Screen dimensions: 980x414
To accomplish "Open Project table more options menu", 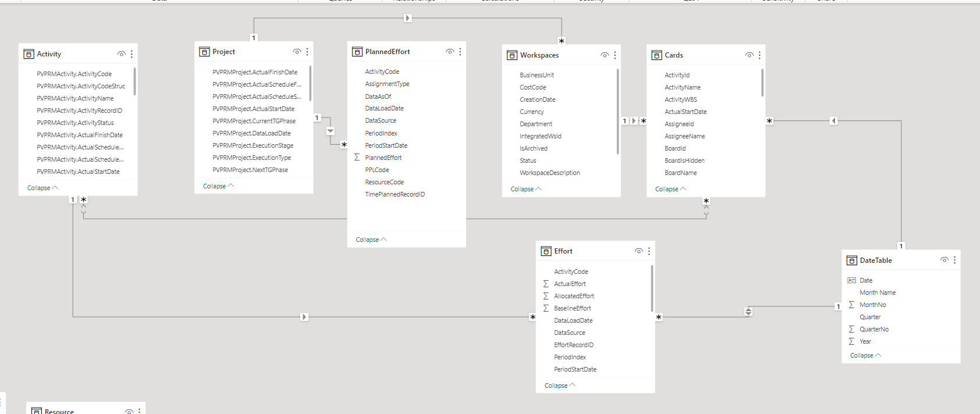I will coord(307,52).
